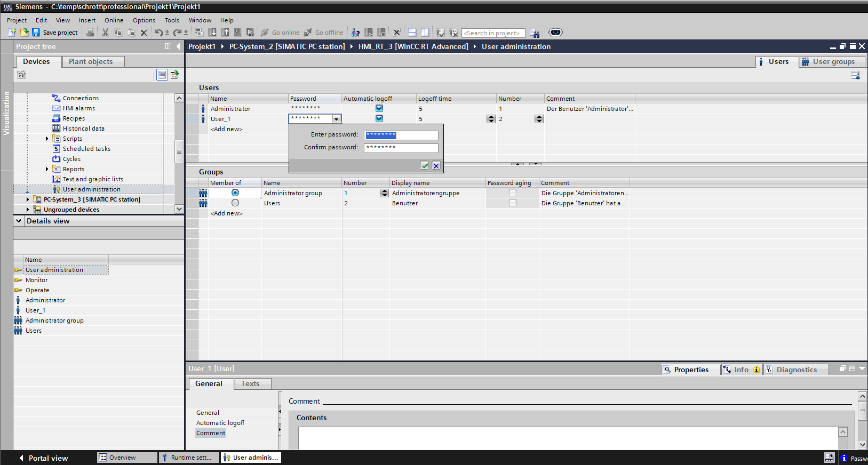Expand PC-System_3 SIMATIC PC station node
Screen dimensions: 868x465
point(28,199)
